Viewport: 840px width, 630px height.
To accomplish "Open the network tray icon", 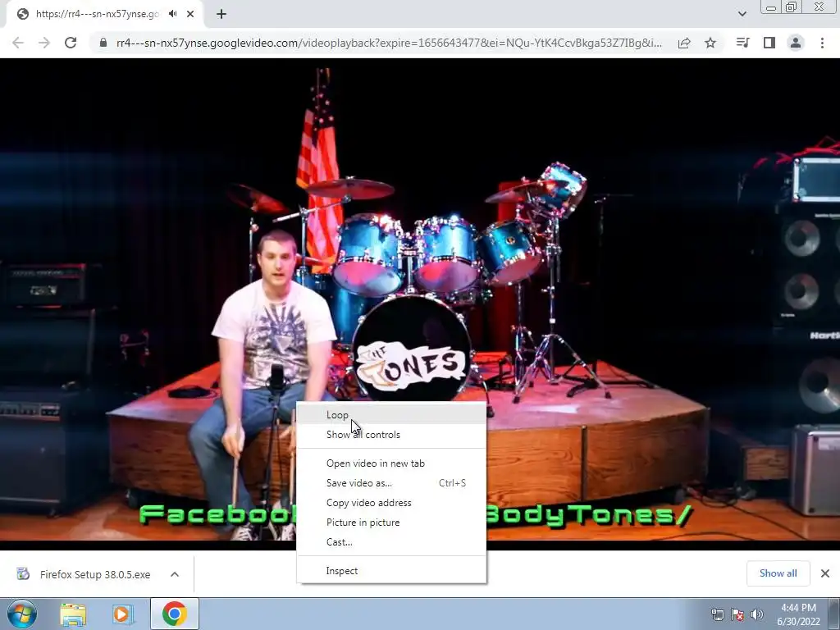I will click(717, 614).
